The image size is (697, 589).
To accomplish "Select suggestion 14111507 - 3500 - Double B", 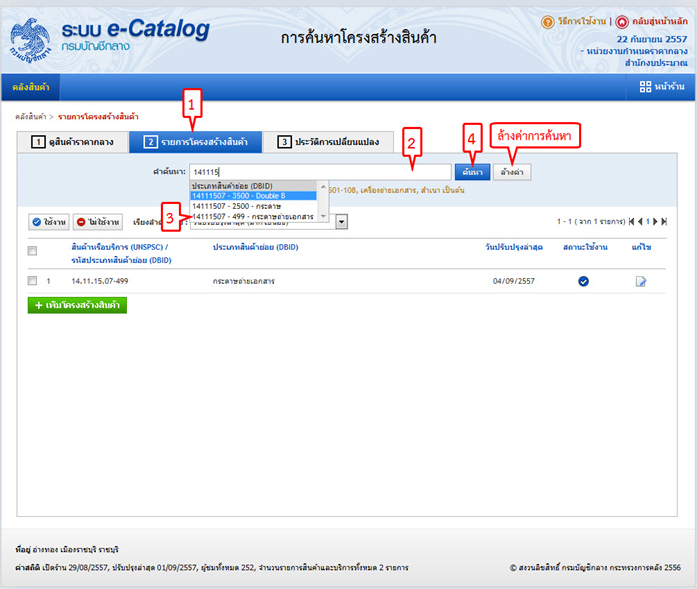I will tap(253, 196).
